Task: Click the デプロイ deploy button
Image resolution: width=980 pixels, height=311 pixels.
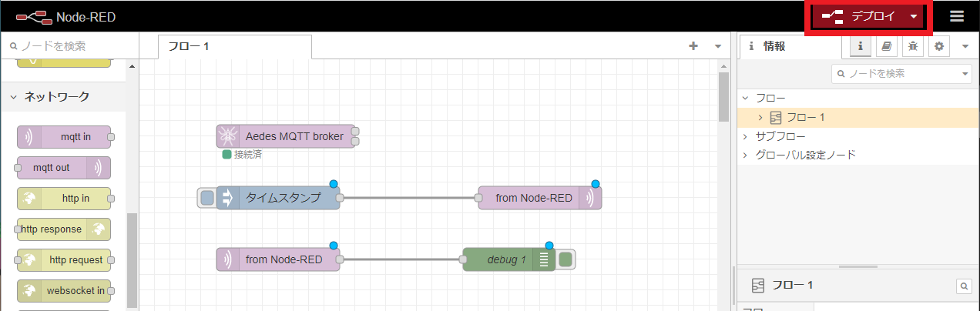Action: tap(859, 16)
